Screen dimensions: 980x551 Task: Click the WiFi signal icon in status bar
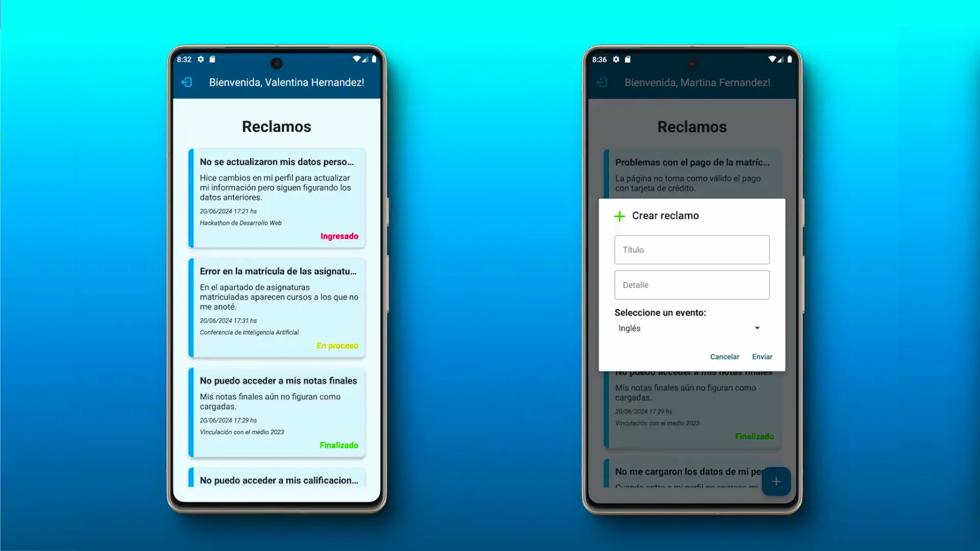(357, 59)
